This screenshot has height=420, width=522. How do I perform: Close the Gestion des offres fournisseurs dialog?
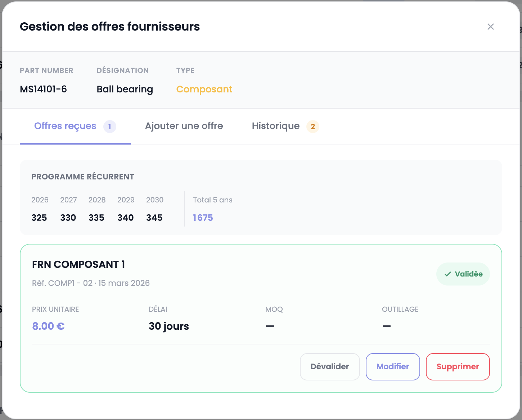coord(491,27)
